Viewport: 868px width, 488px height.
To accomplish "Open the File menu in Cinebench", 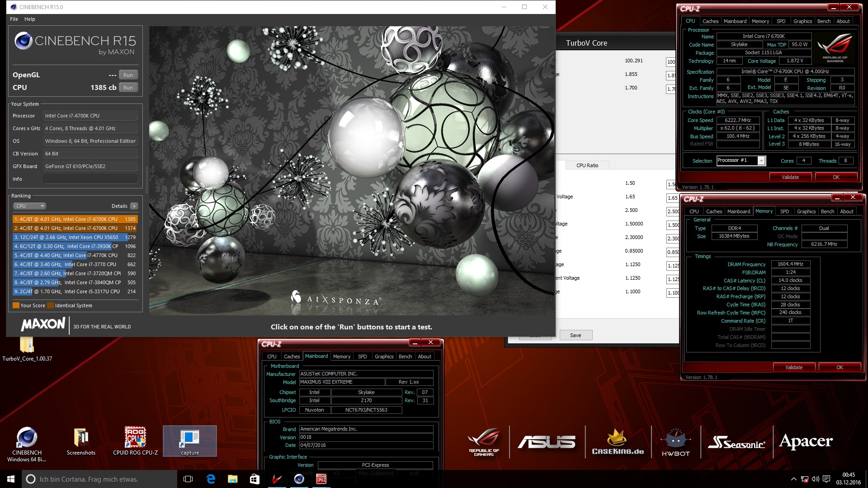I will click(14, 19).
